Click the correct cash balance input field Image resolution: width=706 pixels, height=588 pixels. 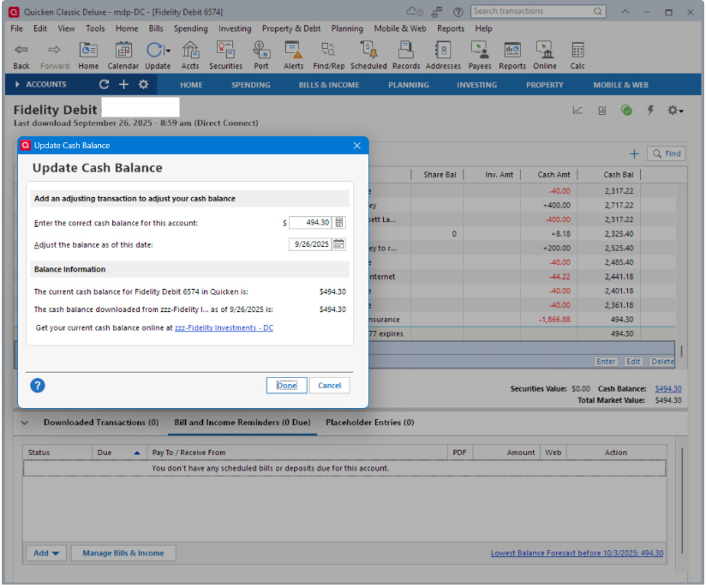310,223
